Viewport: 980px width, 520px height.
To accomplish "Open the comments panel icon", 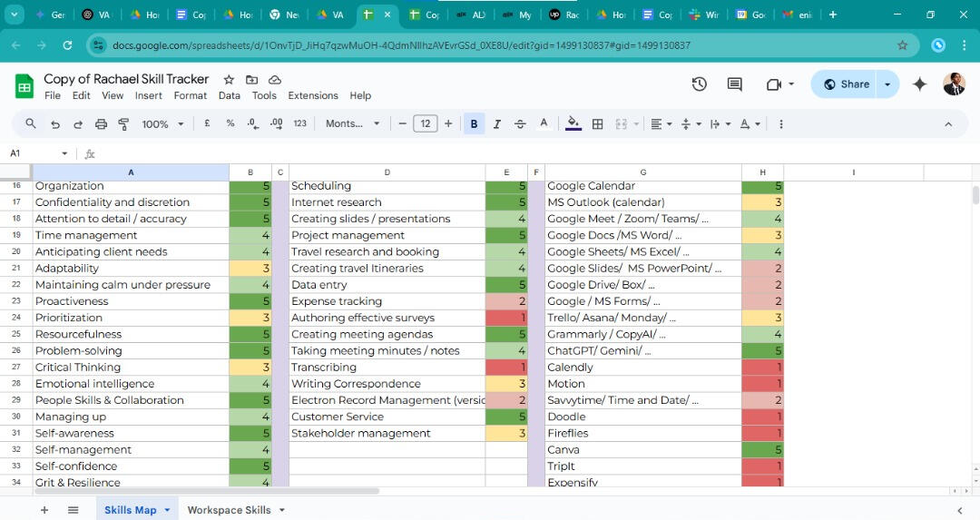I will pos(735,84).
